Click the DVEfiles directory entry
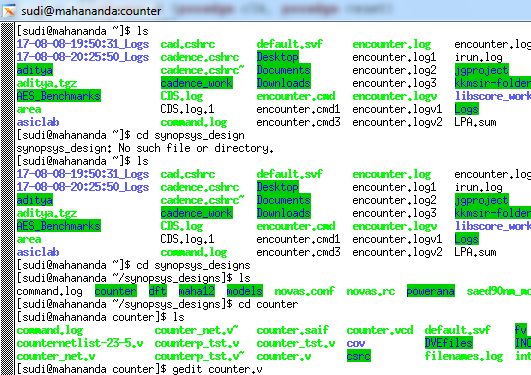531x375 pixels. [449, 343]
